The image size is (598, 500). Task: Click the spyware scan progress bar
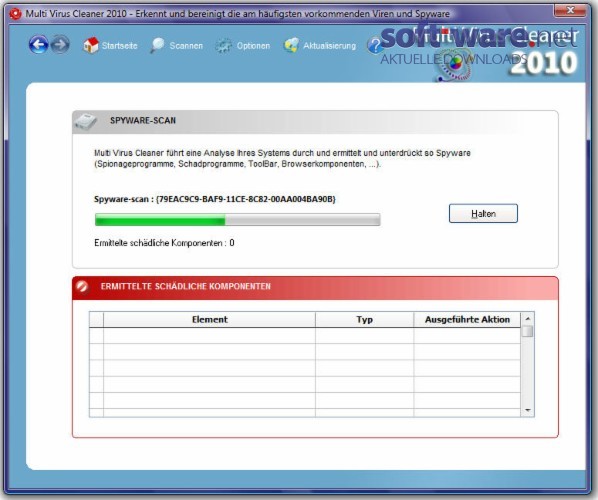click(x=238, y=220)
